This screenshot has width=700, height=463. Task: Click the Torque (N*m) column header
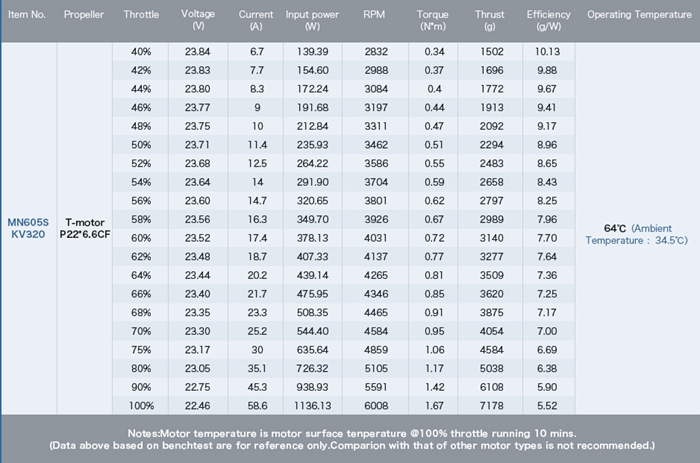pos(434,20)
